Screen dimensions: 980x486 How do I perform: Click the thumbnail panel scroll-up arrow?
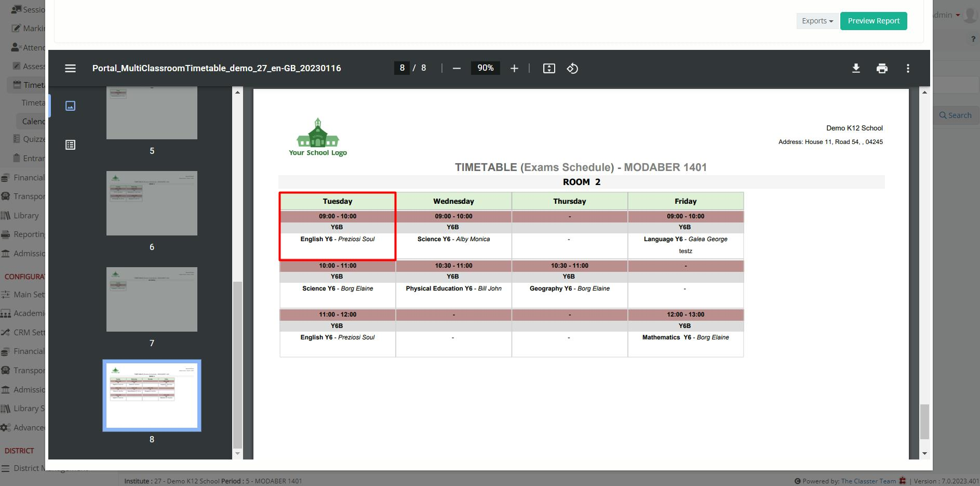(238, 92)
